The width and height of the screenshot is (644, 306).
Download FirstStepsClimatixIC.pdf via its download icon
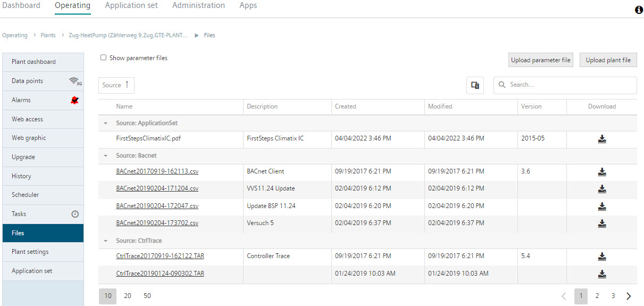click(602, 139)
